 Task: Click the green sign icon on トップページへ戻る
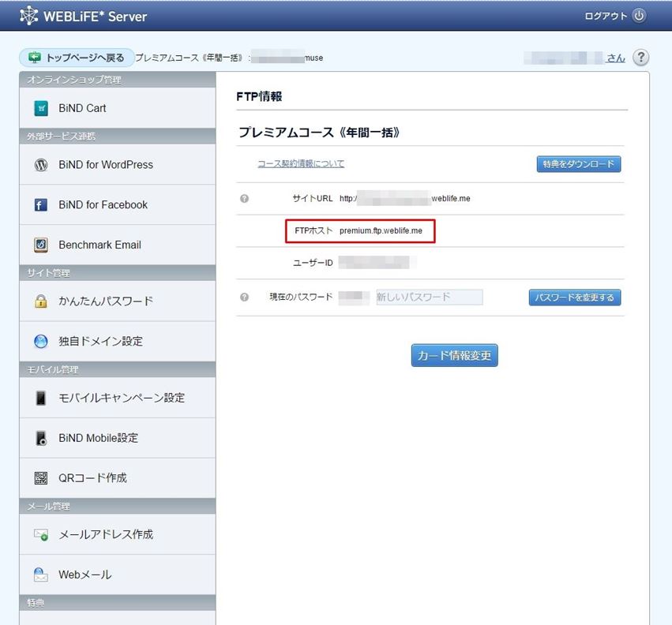click(x=34, y=57)
